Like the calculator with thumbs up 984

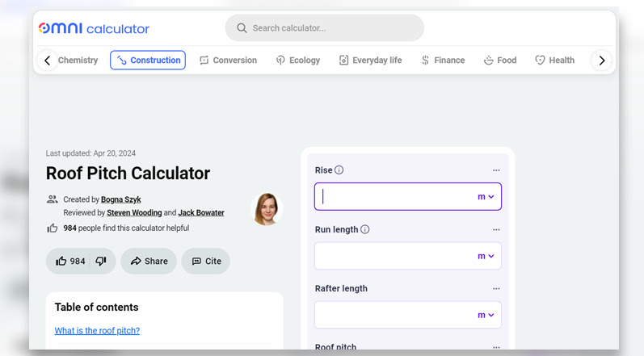point(69,261)
